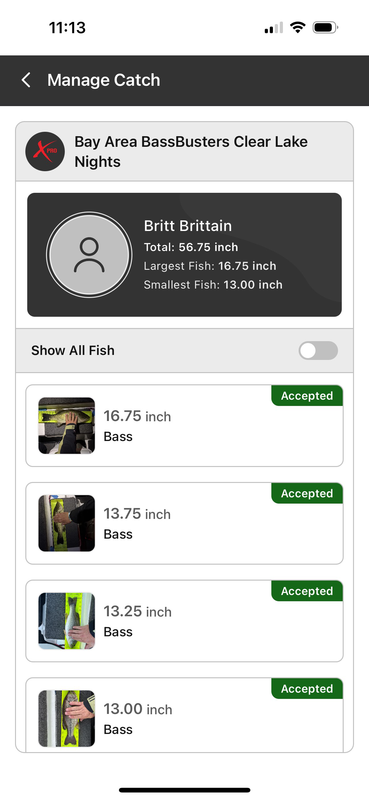
Task: Open the 13.25 inch bass photo thumbnail
Action: (66, 620)
